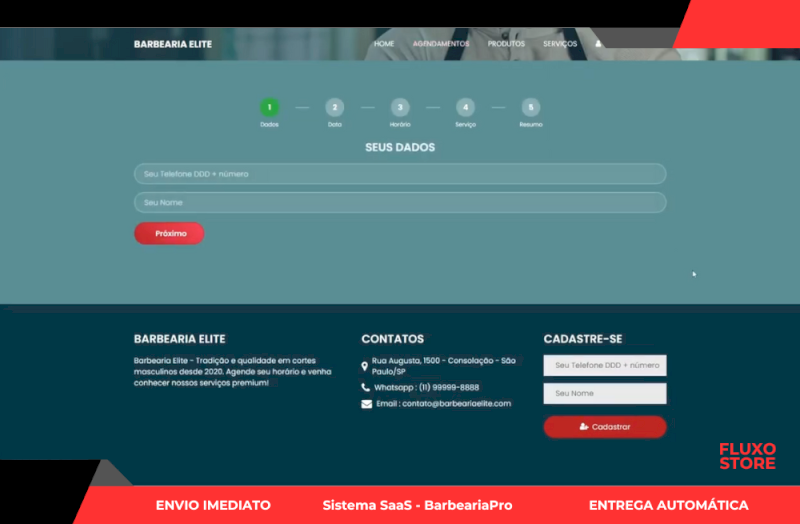Select step 3 Horário circle
The width and height of the screenshot is (800, 524).
tap(400, 107)
